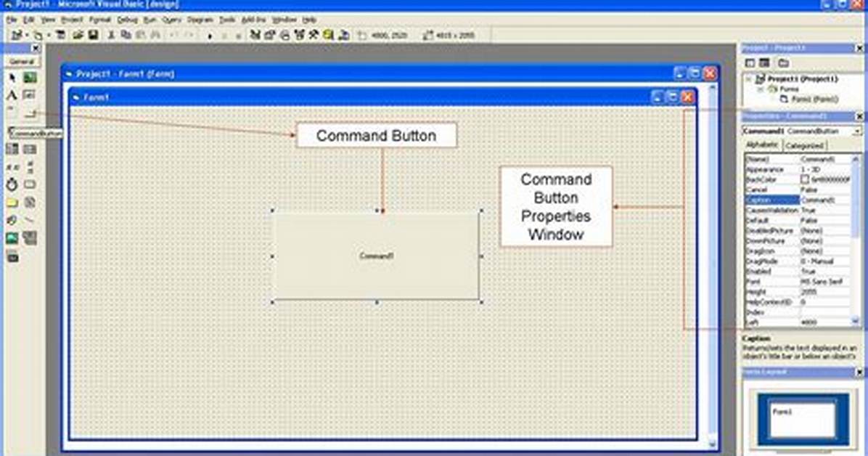868x456 pixels.
Task: Open the File menu
Action: pyautogui.click(x=12, y=20)
